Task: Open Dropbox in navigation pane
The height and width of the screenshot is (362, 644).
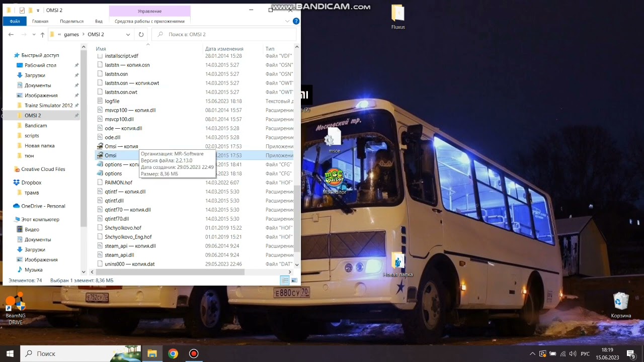Action: [x=31, y=183]
